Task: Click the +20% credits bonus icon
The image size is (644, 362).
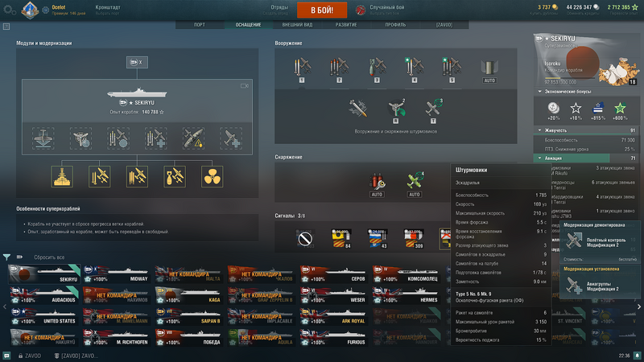Action: point(554,111)
